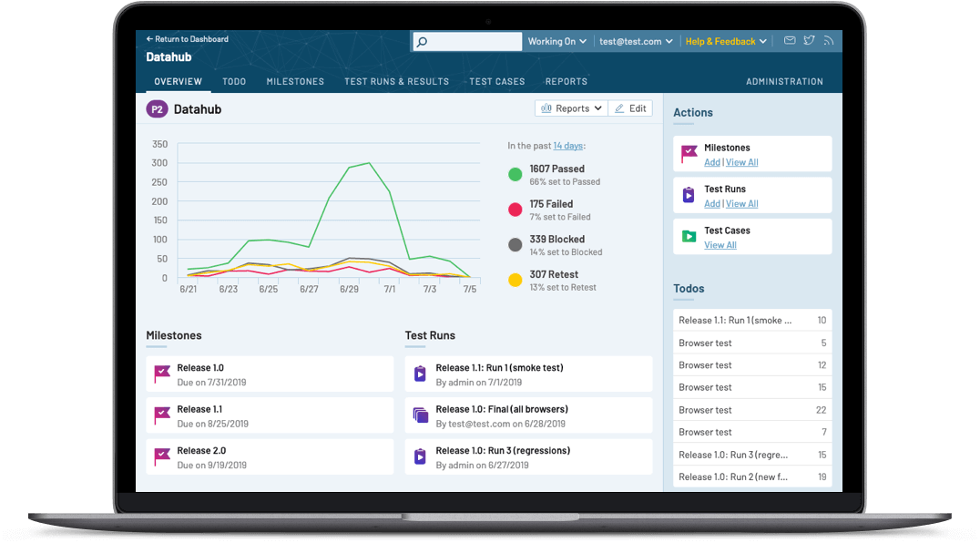Expand the Working On dropdown

click(557, 42)
